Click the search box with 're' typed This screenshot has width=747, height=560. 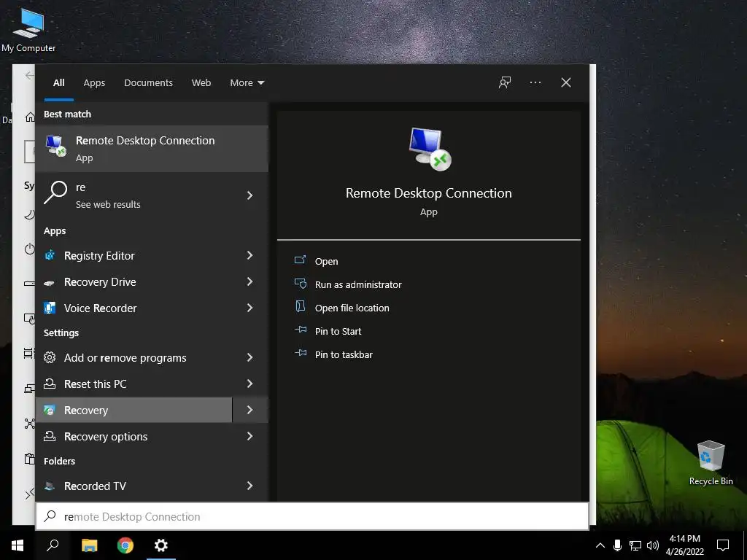tap(312, 516)
